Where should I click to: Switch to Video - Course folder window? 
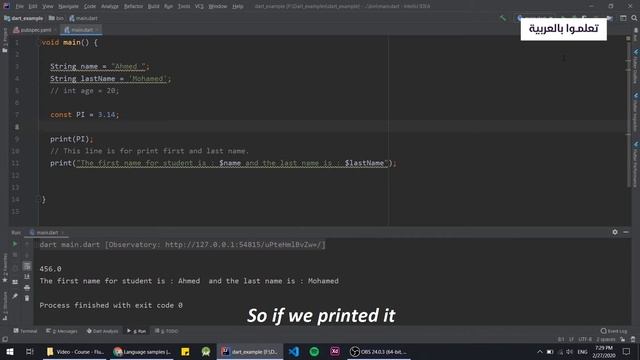pyautogui.click(x=75, y=351)
